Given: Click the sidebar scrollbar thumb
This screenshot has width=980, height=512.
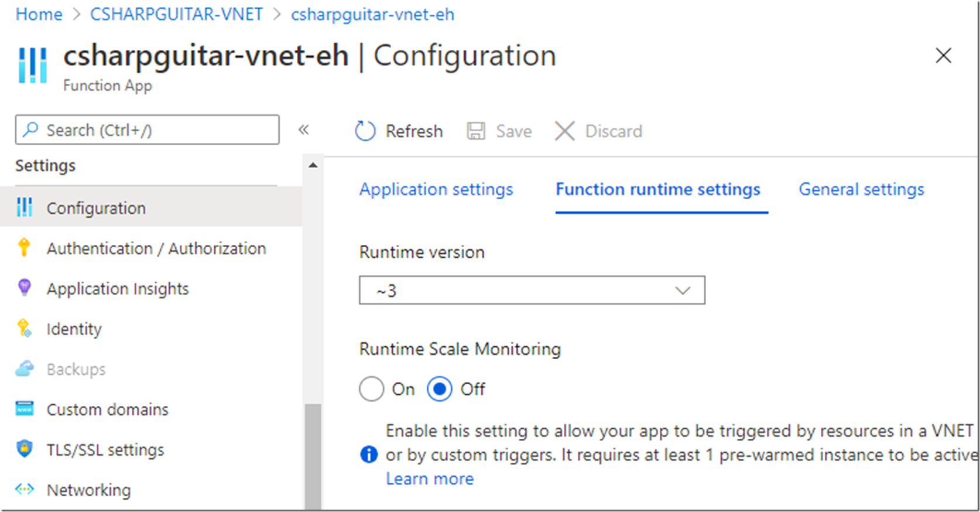Looking at the screenshot, I should coord(313,456).
